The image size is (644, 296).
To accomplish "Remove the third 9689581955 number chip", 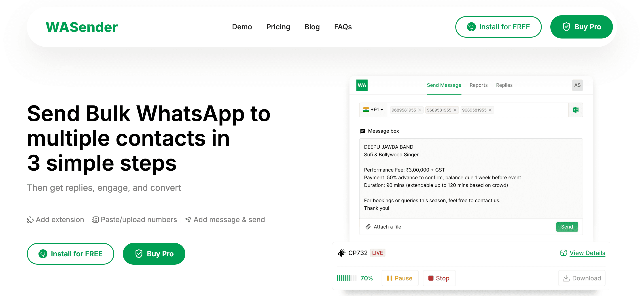I will click(490, 110).
